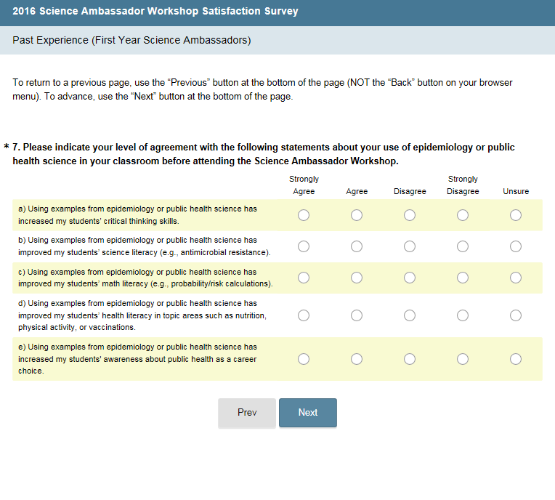
Task: Select Disagree for health literacy statement d
Action: (x=410, y=315)
